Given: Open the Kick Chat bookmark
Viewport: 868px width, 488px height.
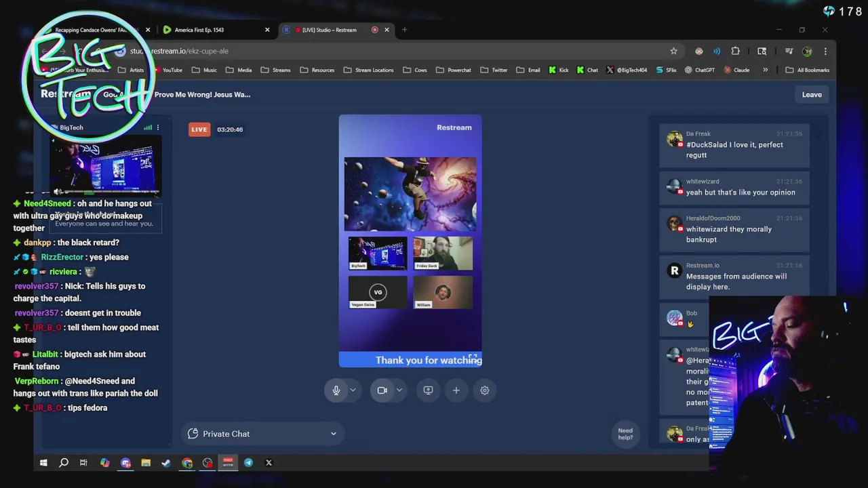Looking at the screenshot, I should (587, 70).
